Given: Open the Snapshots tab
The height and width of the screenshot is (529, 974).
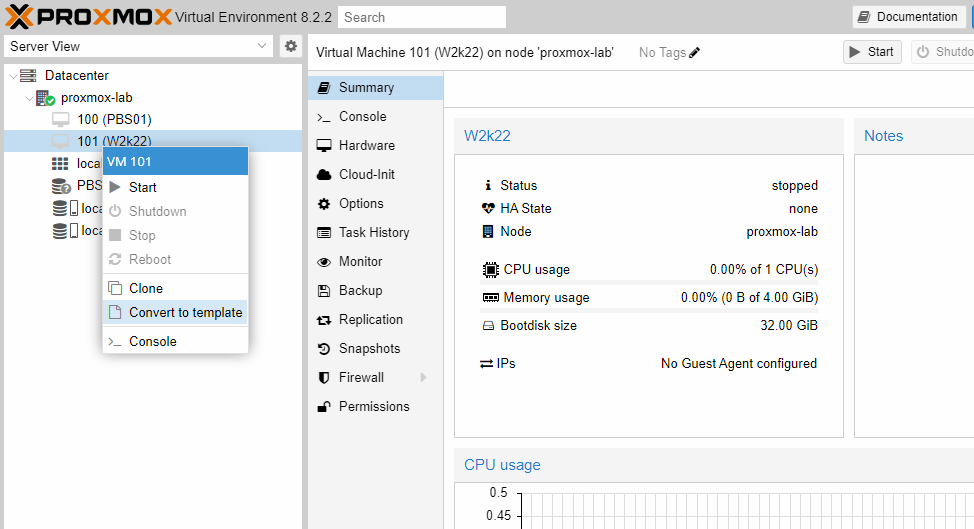Looking at the screenshot, I should [x=369, y=349].
